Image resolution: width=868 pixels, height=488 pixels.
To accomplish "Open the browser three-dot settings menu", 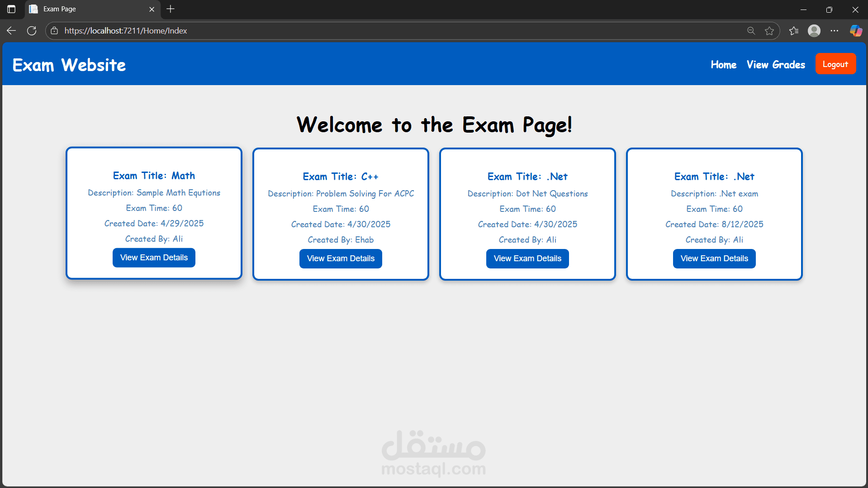I will tap(835, 30).
